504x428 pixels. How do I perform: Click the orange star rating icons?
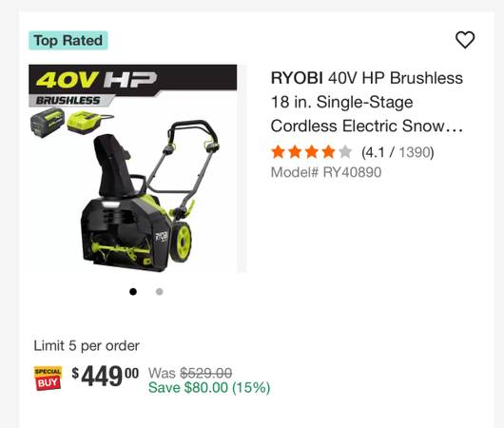pos(303,152)
